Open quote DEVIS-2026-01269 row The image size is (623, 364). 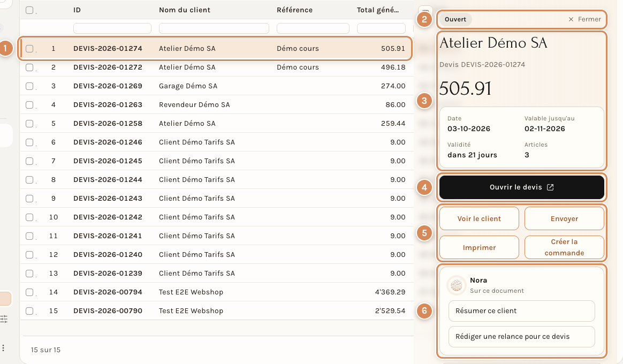click(217, 86)
